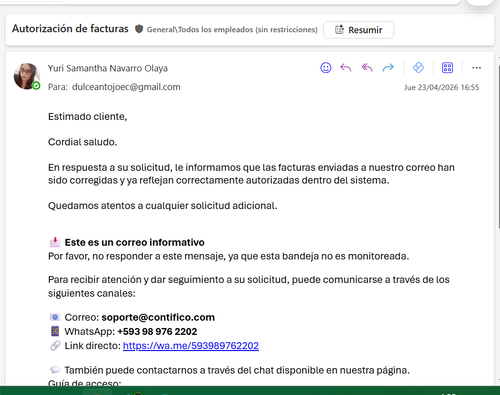Click the soporte@contifico.com address
This screenshot has height=395, width=500.
pyautogui.click(x=158, y=317)
